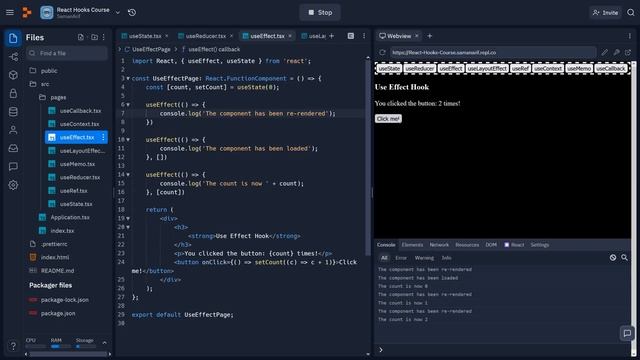The height and width of the screenshot is (360, 640).
Task: Open the user Auth icon in the sidebar
Action: pyautogui.click(x=13, y=130)
